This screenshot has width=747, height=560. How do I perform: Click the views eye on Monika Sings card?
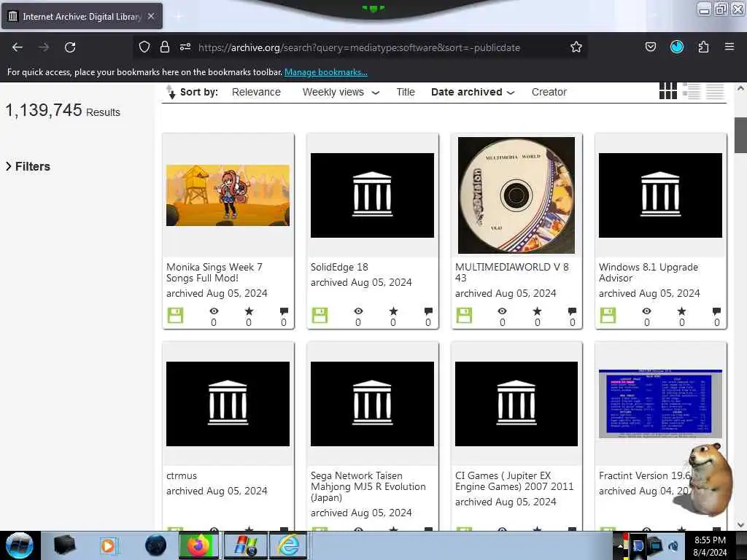tap(214, 311)
